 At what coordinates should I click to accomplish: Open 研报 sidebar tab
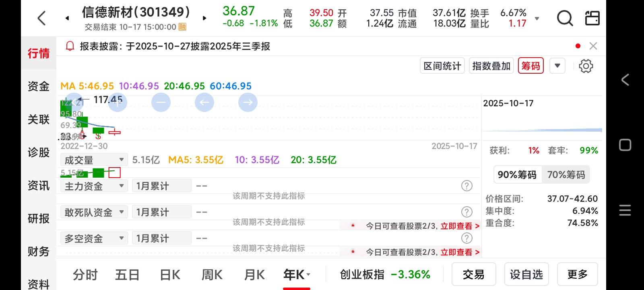(x=39, y=218)
